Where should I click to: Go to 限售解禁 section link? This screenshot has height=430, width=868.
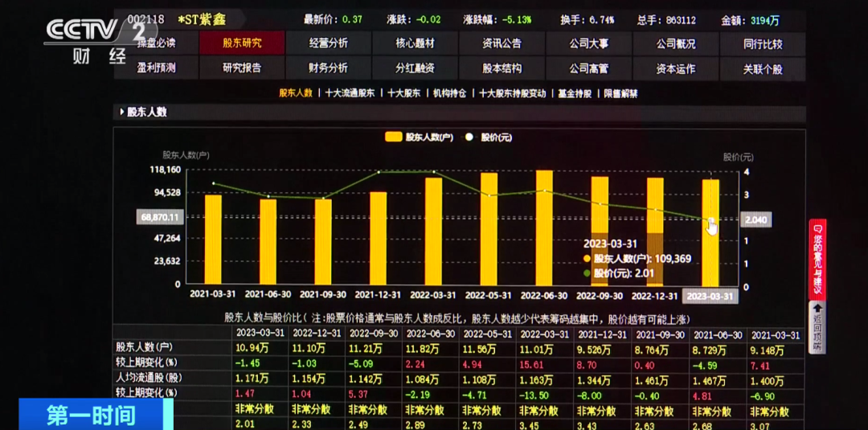tap(620, 93)
